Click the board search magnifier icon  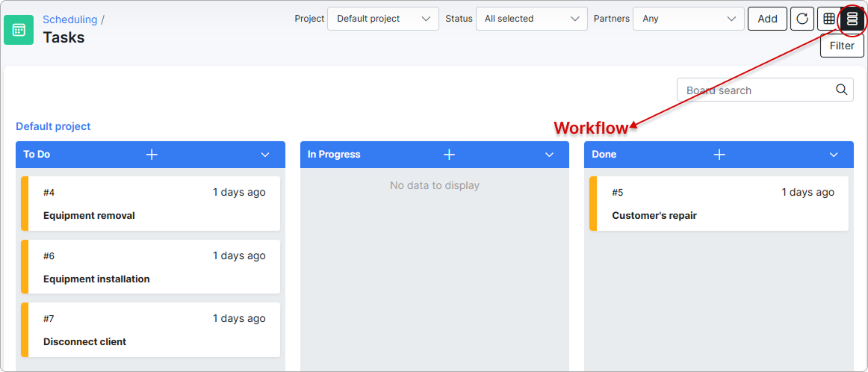click(x=841, y=90)
